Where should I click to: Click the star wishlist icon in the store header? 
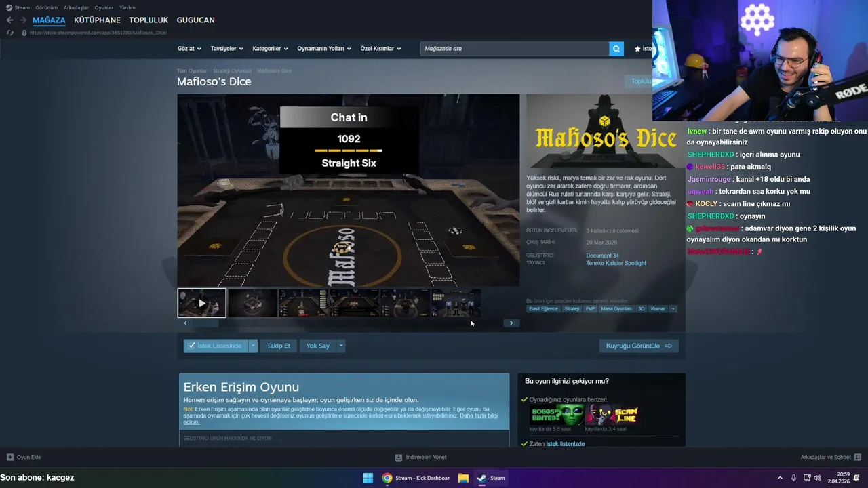[637, 49]
